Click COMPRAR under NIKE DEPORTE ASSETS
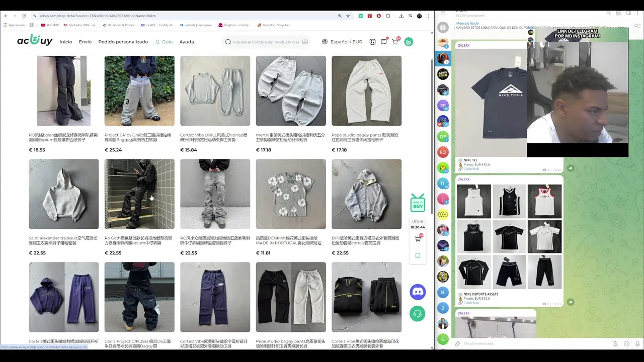 pyautogui.click(x=471, y=303)
